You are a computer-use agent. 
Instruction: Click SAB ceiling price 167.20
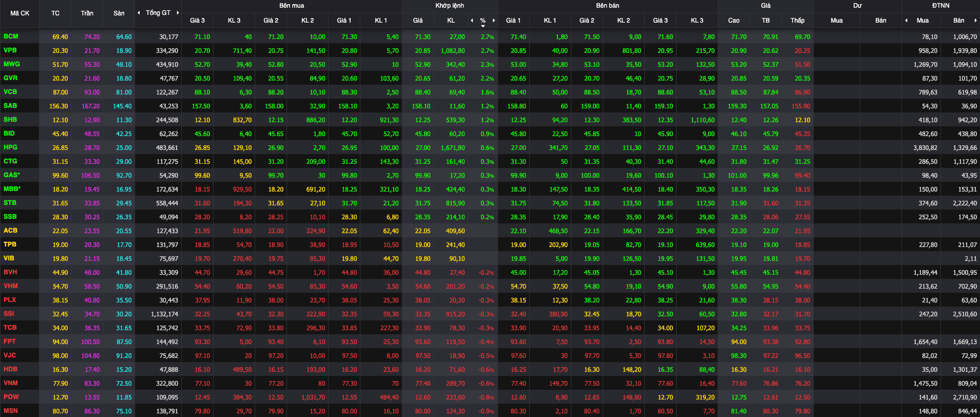pyautogui.click(x=91, y=106)
